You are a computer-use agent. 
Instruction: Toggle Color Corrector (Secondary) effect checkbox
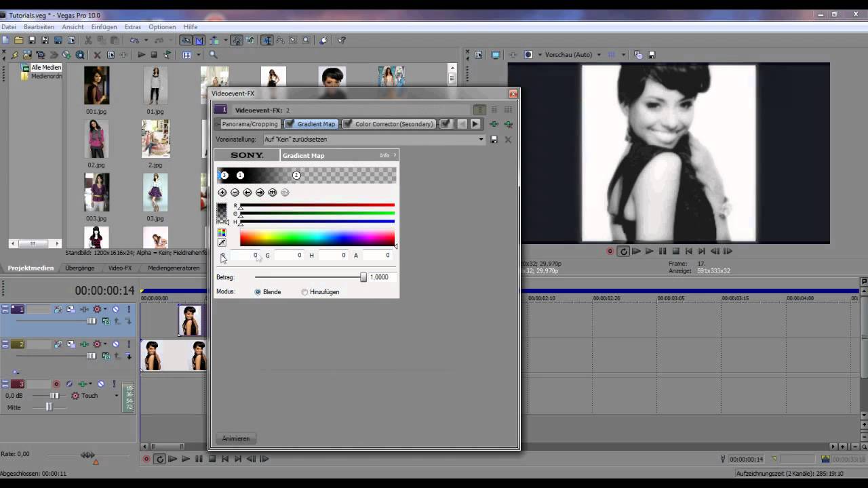(x=347, y=124)
